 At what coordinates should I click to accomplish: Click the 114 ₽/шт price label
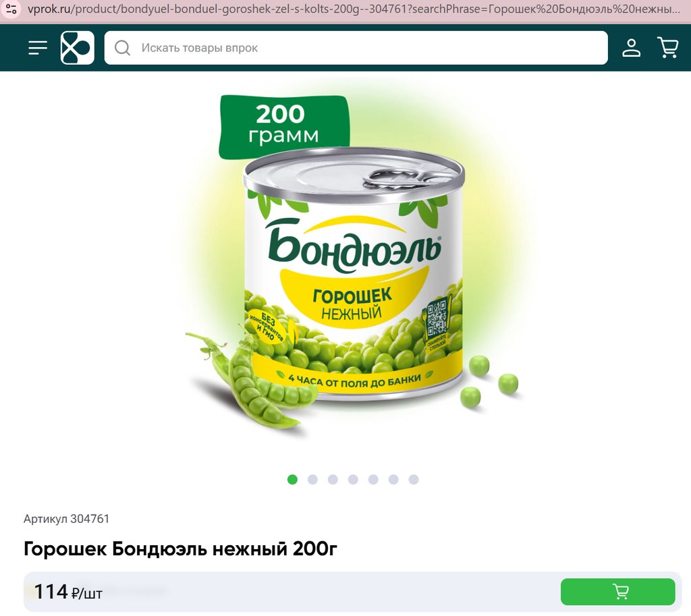pos(68,592)
